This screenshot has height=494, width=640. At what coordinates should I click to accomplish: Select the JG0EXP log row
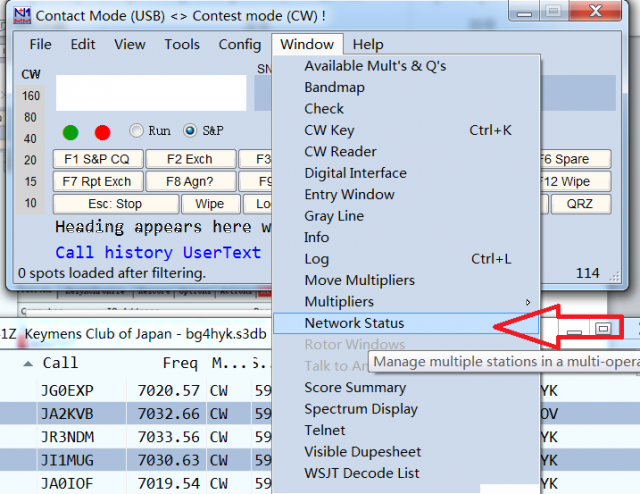coord(136,391)
